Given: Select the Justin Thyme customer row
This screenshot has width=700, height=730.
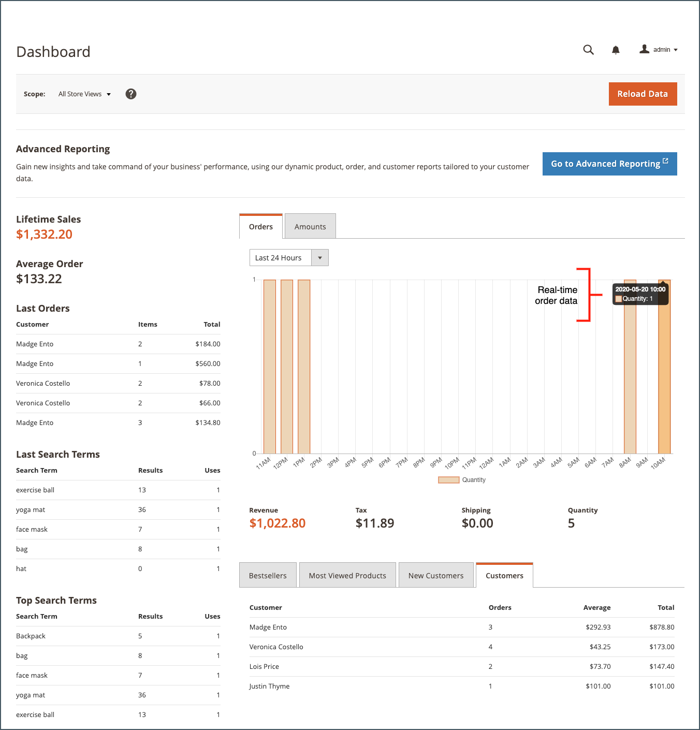Looking at the screenshot, I should click(462, 686).
